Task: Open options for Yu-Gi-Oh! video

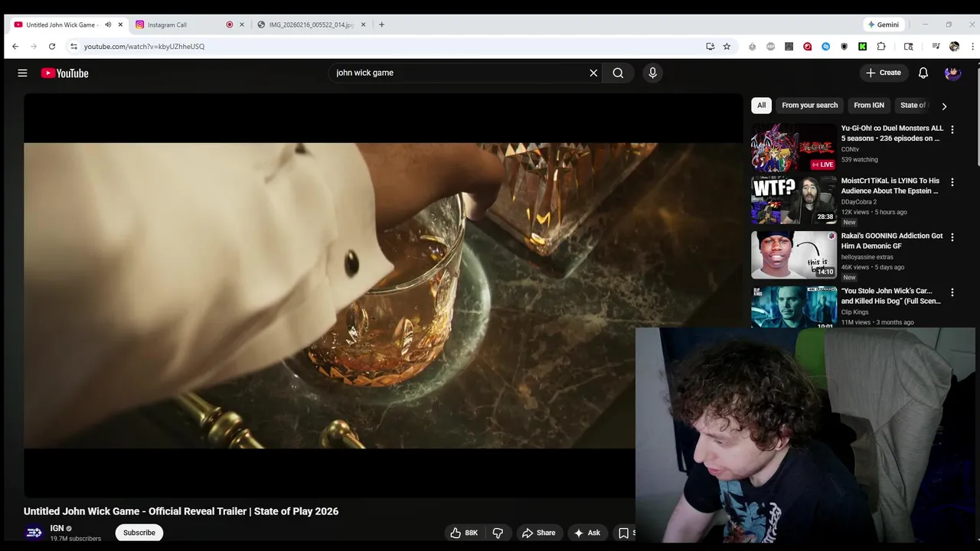Action: [x=952, y=129]
